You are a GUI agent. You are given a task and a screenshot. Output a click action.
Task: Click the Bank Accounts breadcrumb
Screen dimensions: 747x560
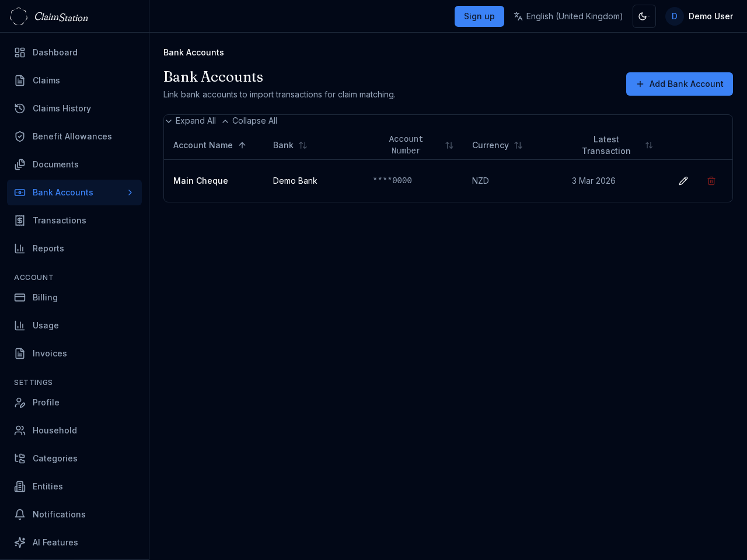[194, 52]
